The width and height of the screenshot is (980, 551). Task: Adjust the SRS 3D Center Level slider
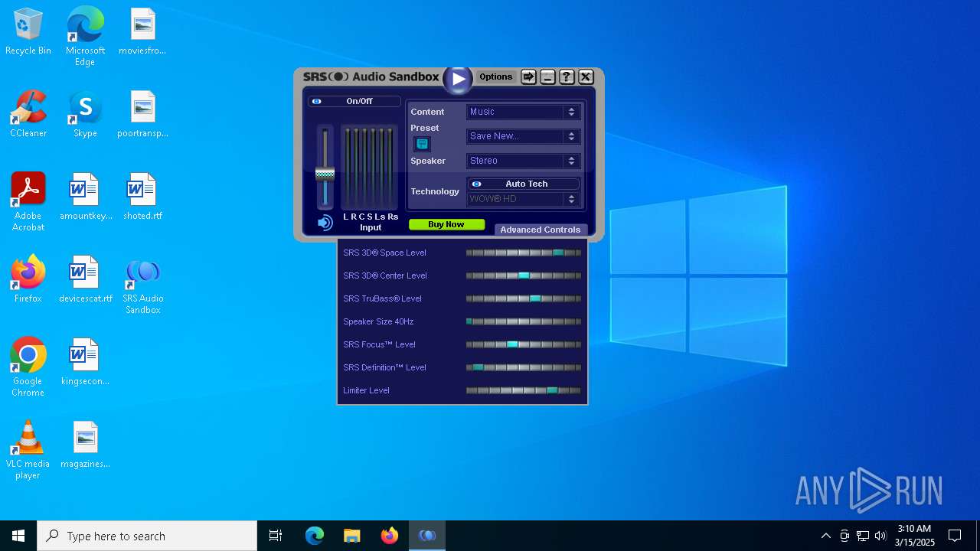pos(524,275)
